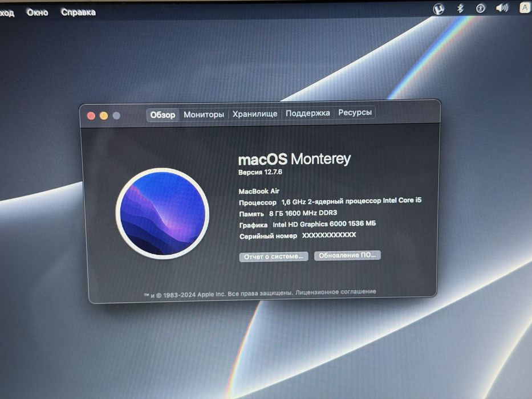Click the Intel HD Graphics 6000 value
The width and height of the screenshot is (532, 399).
(324, 224)
